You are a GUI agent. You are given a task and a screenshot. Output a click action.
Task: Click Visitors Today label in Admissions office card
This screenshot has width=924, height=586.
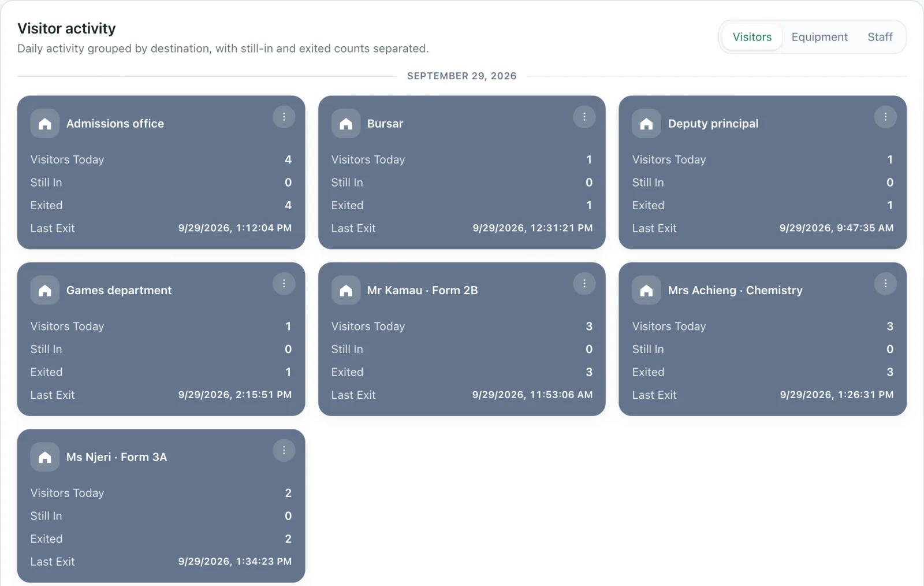pos(67,160)
